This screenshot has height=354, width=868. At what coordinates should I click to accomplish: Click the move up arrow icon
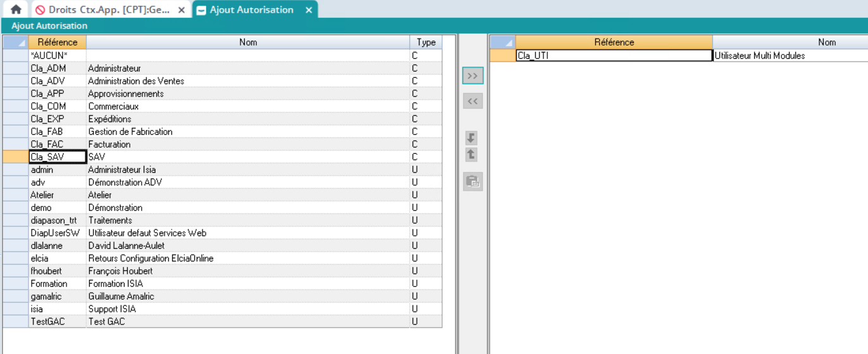point(471,155)
